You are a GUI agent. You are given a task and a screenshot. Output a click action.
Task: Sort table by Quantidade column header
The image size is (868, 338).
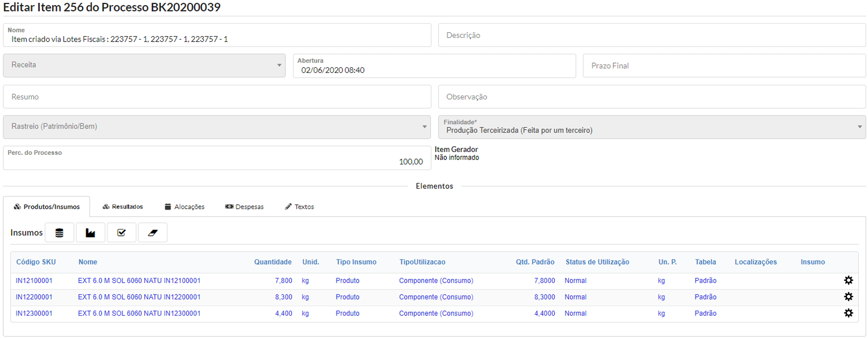pyautogui.click(x=273, y=262)
